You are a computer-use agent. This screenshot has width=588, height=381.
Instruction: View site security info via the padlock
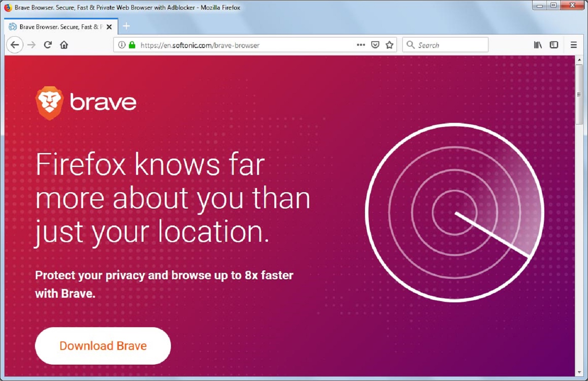[131, 45]
